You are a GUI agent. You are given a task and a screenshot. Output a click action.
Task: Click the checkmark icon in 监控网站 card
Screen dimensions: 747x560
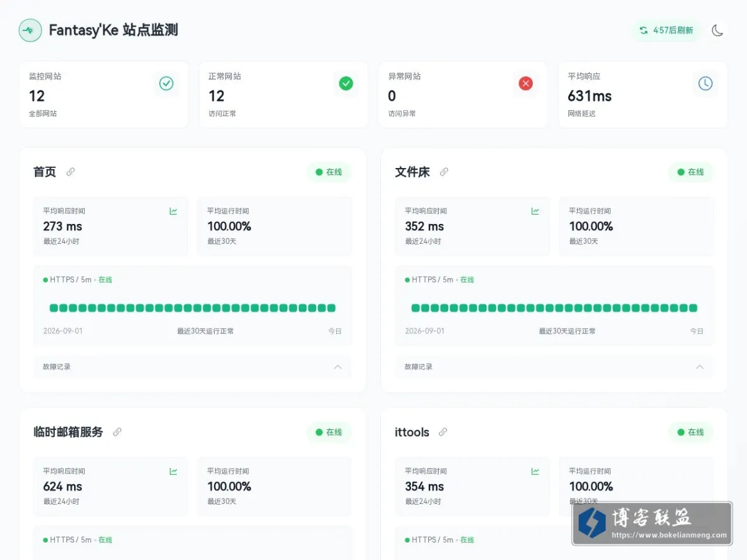click(x=166, y=83)
